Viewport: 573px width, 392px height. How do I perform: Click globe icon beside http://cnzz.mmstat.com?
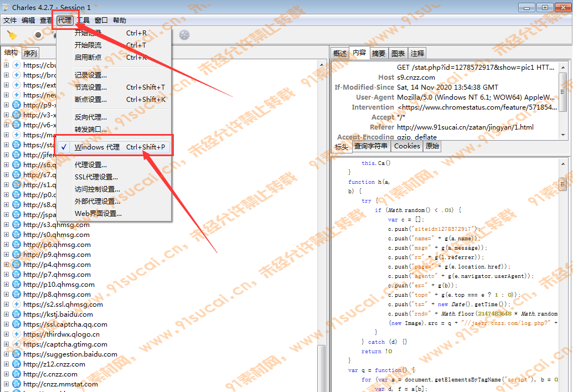17,384
